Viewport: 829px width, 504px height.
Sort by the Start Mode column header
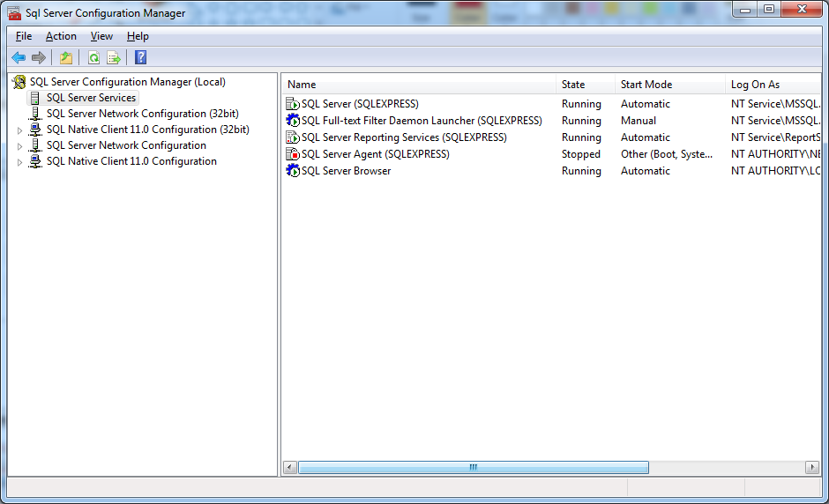(670, 85)
